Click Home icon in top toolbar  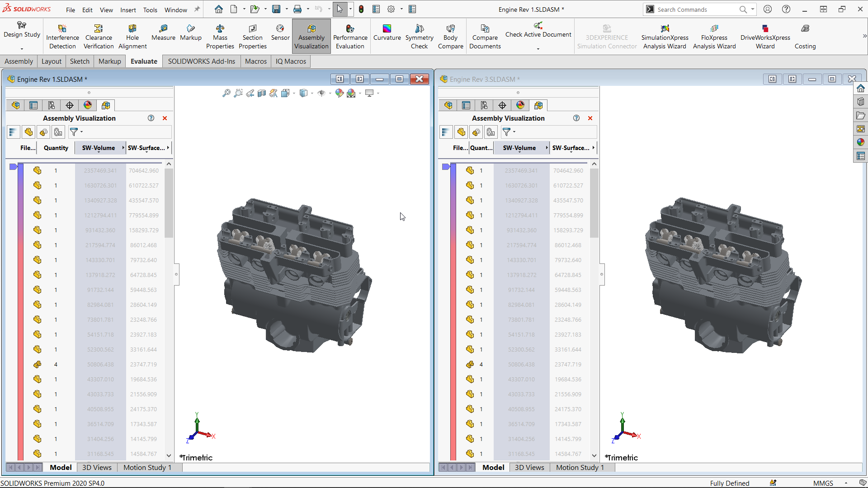(219, 9)
